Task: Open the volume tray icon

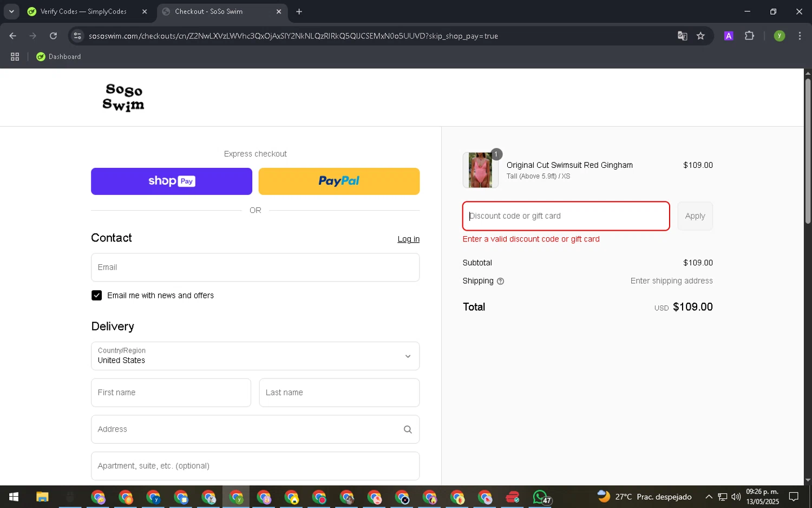Action: pos(736,497)
